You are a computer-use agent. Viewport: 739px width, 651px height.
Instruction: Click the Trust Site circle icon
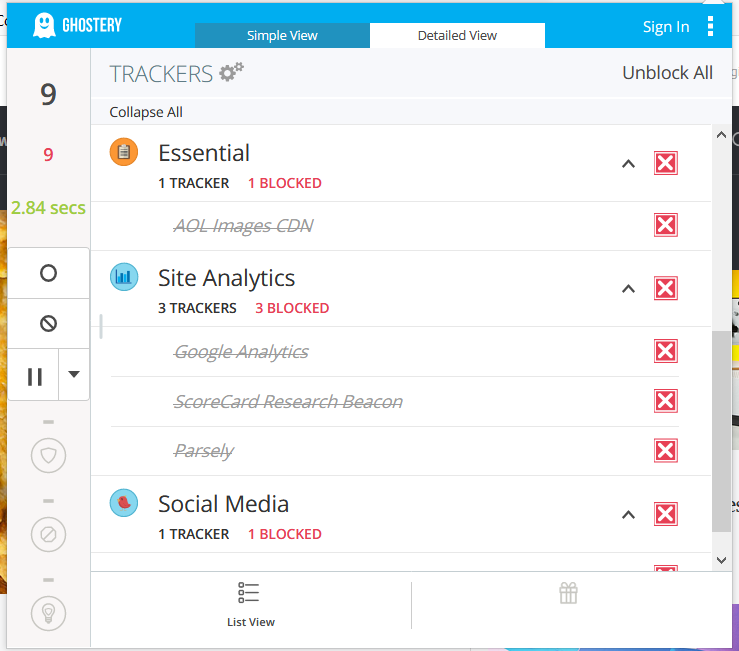[x=48, y=273]
